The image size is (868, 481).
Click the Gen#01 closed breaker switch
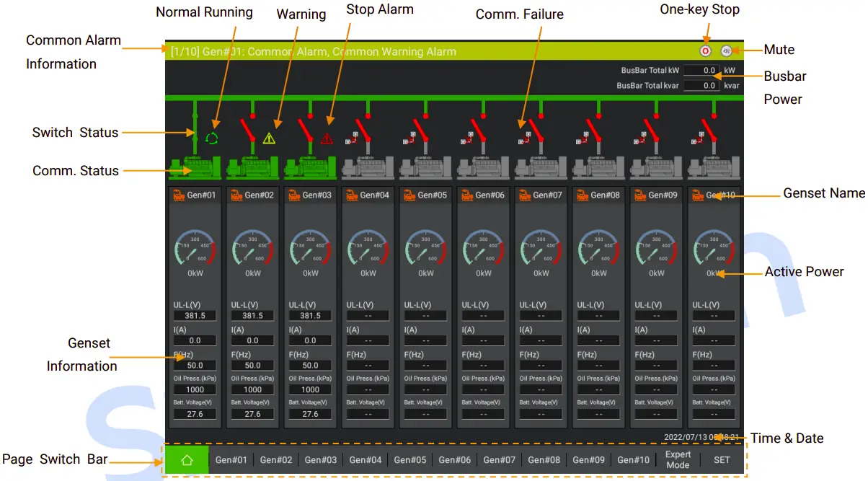pyautogui.click(x=195, y=128)
